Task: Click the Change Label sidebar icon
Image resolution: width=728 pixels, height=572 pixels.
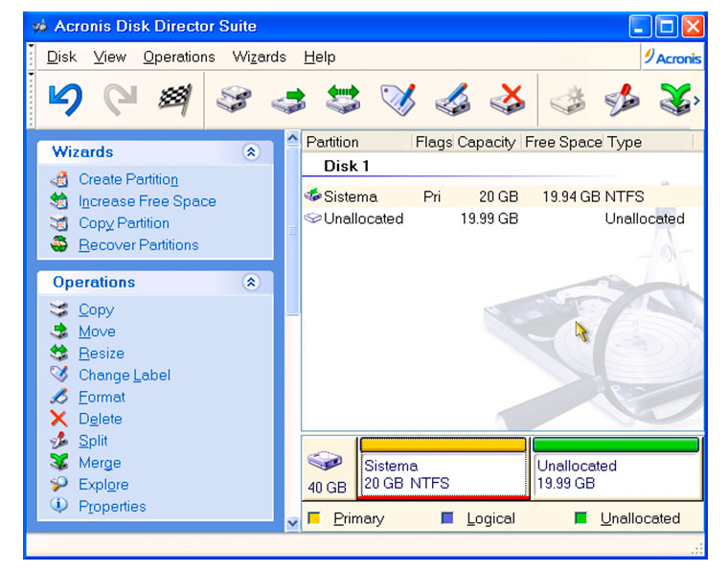Action: tap(59, 375)
